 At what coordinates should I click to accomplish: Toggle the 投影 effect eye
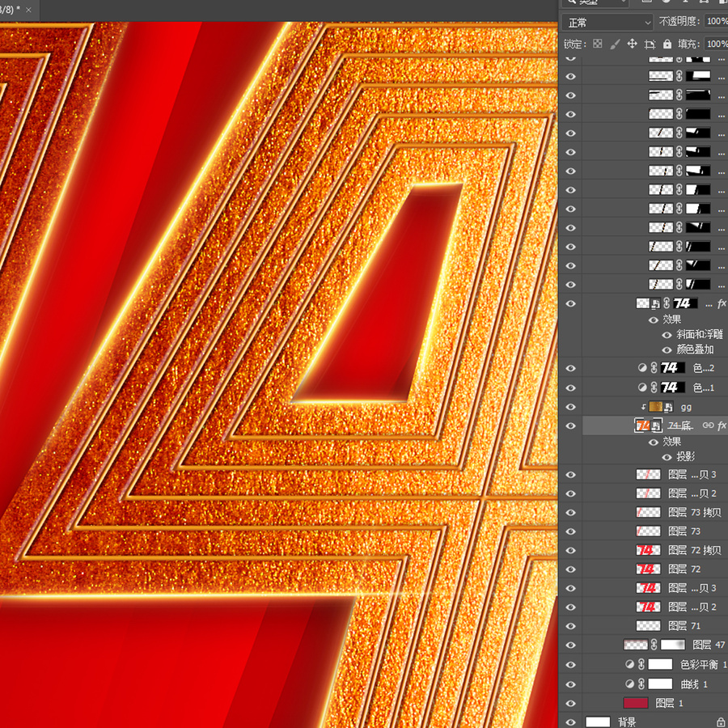point(667,457)
